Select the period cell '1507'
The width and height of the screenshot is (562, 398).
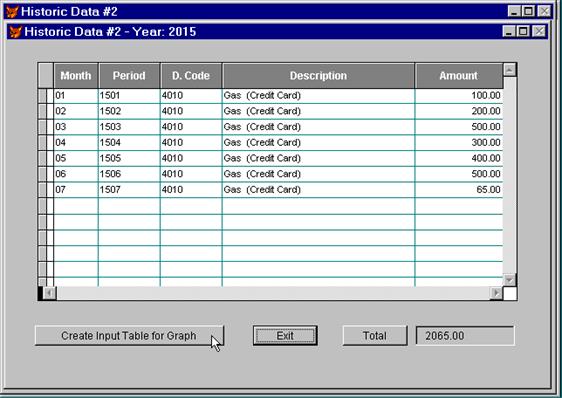click(x=129, y=190)
